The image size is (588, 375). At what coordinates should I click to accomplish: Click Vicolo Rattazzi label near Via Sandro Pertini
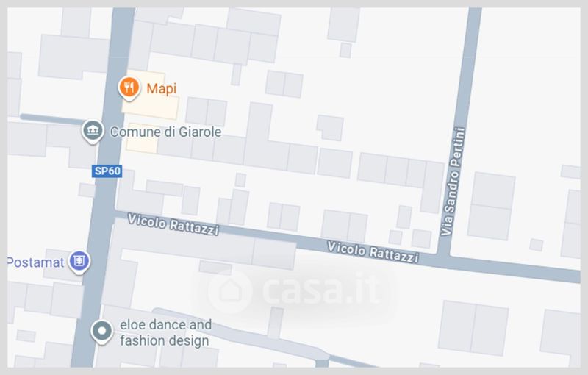tap(373, 252)
